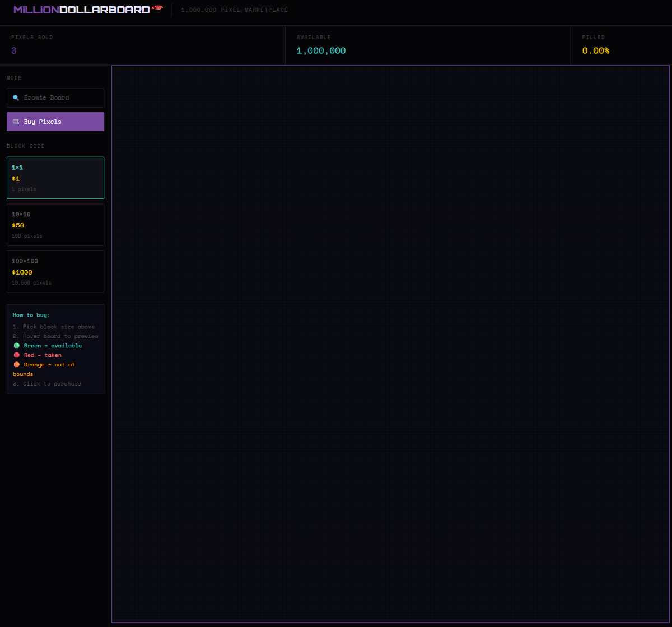The height and width of the screenshot is (627, 672).
Task: Click the 'Green = available' legend text
Action: click(x=53, y=346)
